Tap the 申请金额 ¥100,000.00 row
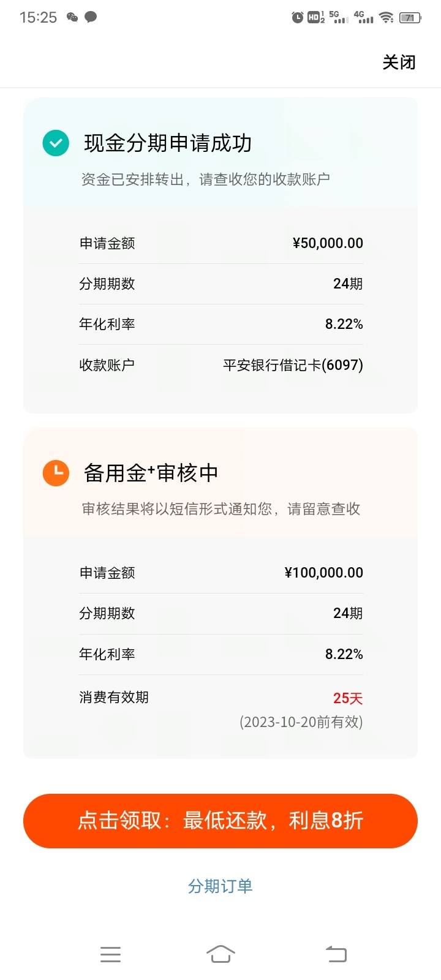Viewport: 441px width, 980px height. coord(221,573)
